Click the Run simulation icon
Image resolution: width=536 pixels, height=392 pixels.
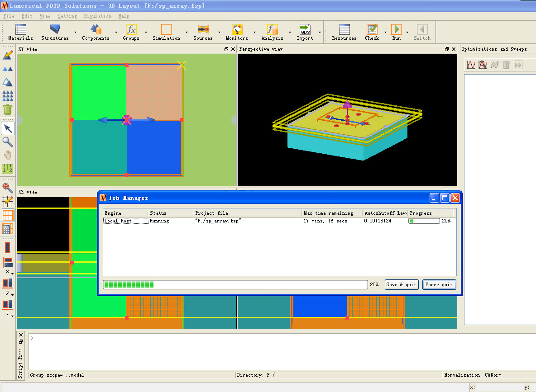pos(397,29)
